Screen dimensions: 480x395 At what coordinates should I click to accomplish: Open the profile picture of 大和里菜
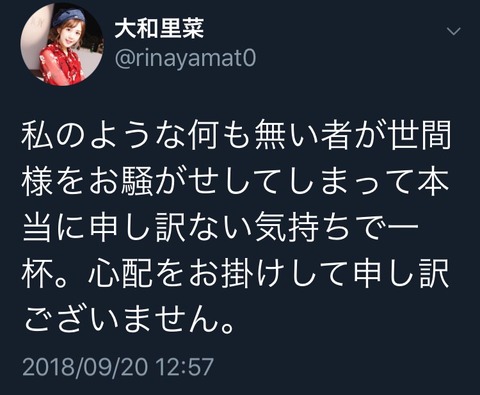click(x=62, y=44)
